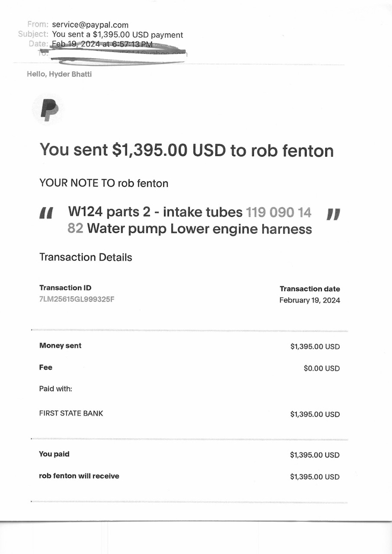Click the FIRST STATE BANK payment source
The height and width of the screenshot is (554, 392).
[x=71, y=413]
